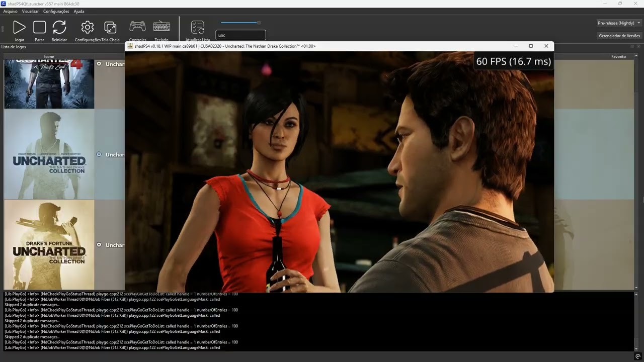Screen dimensions: 644x362
Task: Click the Jogar play icon
Action: tap(19, 27)
